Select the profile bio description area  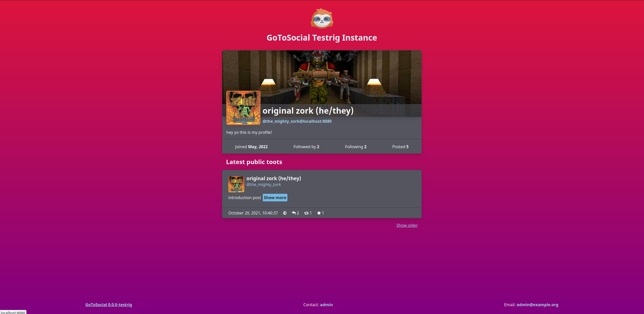coord(322,132)
